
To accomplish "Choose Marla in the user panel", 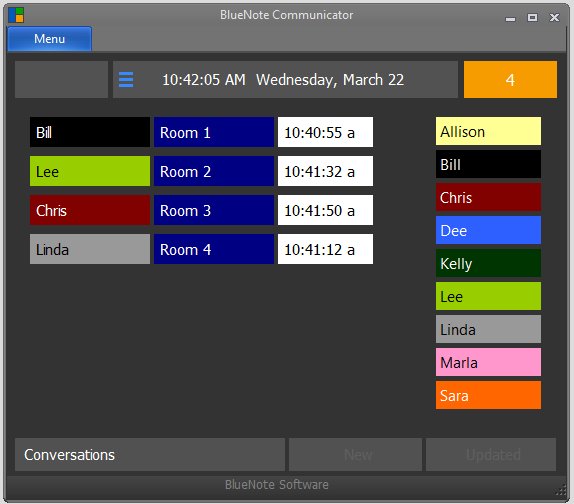I will click(x=488, y=362).
